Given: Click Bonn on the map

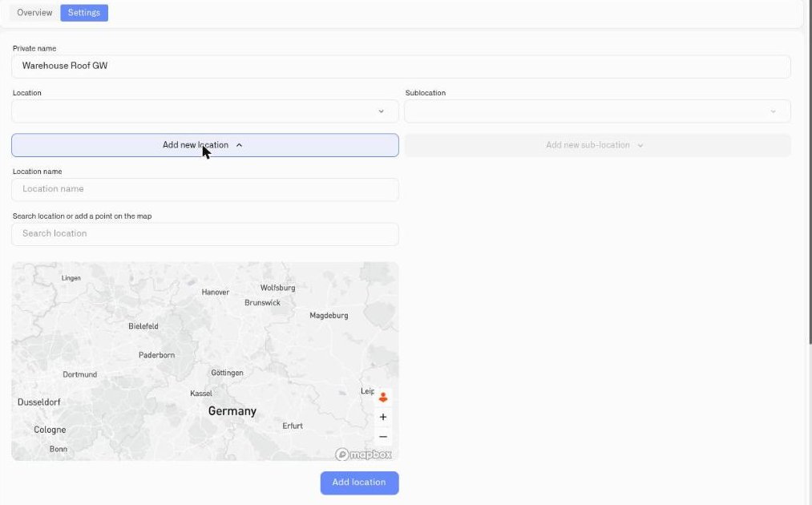Looking at the screenshot, I should (59, 449).
